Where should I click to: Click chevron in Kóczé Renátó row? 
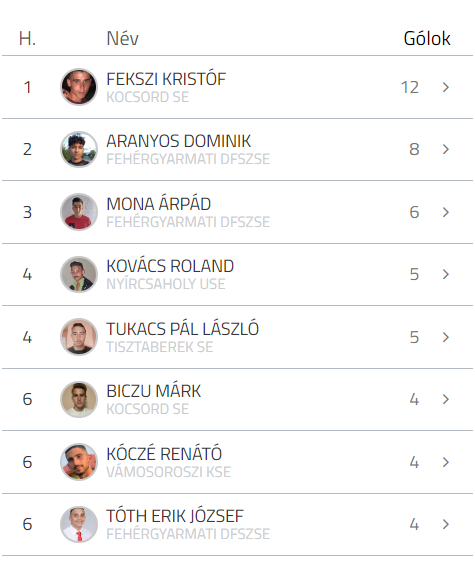click(446, 462)
